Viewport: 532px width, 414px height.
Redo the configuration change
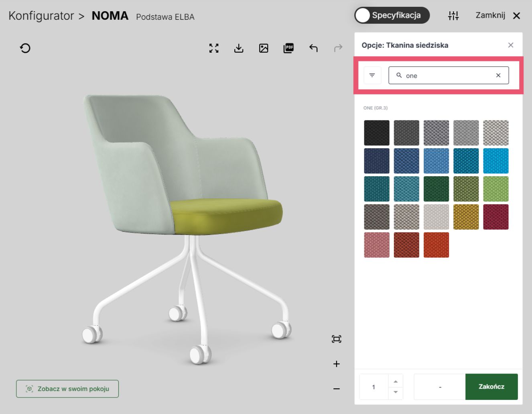coord(338,49)
